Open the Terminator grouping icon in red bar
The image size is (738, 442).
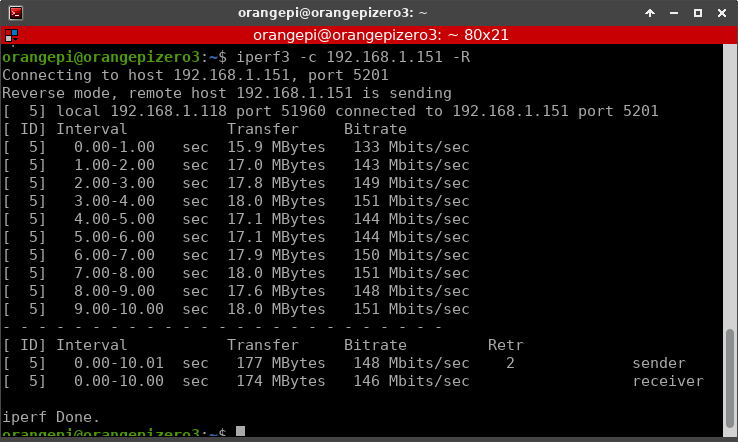point(12,36)
